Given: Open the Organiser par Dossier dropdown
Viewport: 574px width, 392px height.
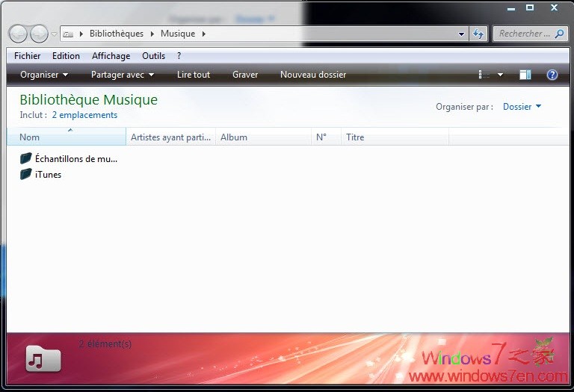Looking at the screenshot, I should tap(522, 107).
